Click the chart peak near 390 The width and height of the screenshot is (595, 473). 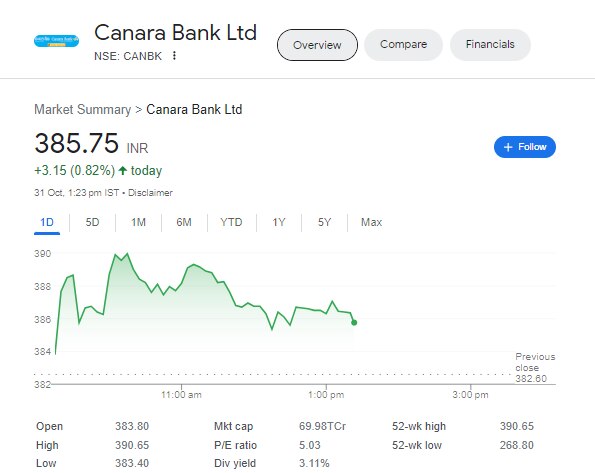pyautogui.click(x=127, y=254)
